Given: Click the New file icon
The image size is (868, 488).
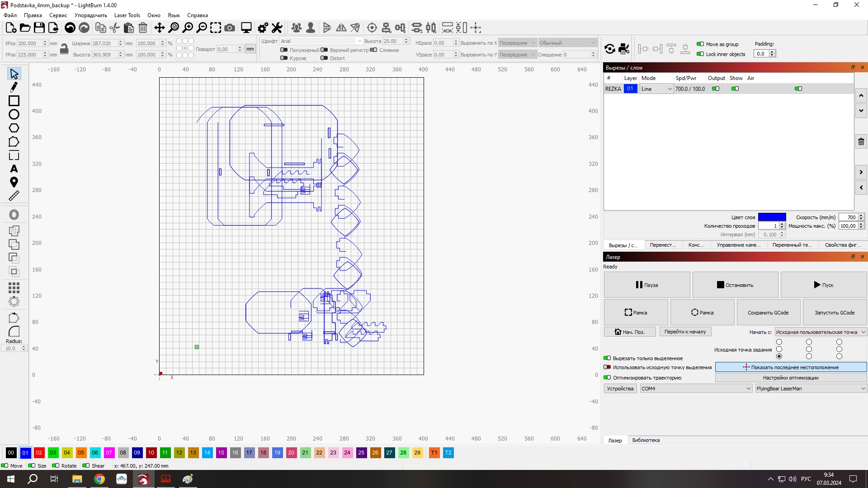Looking at the screenshot, I should (11, 28).
